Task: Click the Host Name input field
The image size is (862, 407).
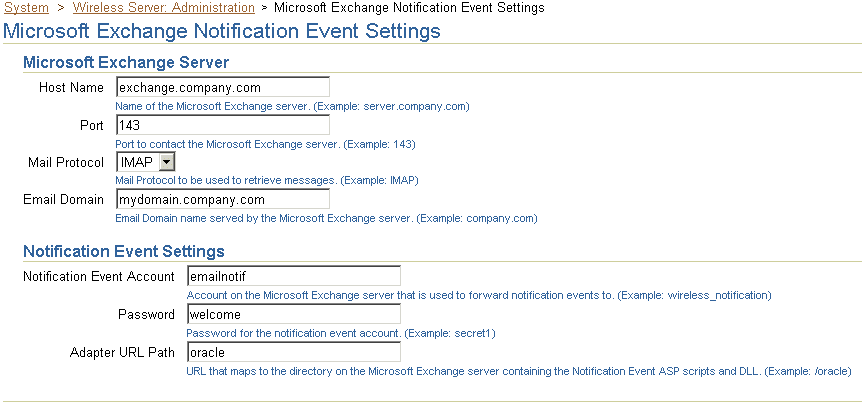Action: click(x=223, y=87)
